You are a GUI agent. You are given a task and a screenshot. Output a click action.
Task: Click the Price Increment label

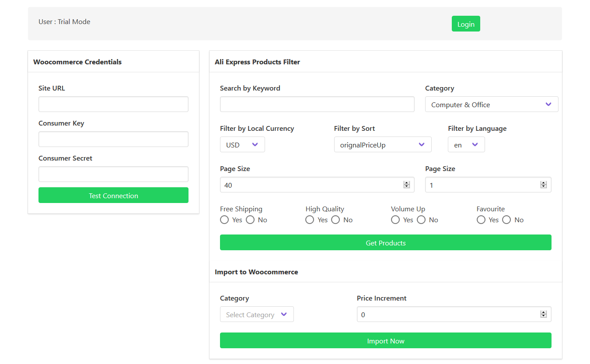coord(381,298)
